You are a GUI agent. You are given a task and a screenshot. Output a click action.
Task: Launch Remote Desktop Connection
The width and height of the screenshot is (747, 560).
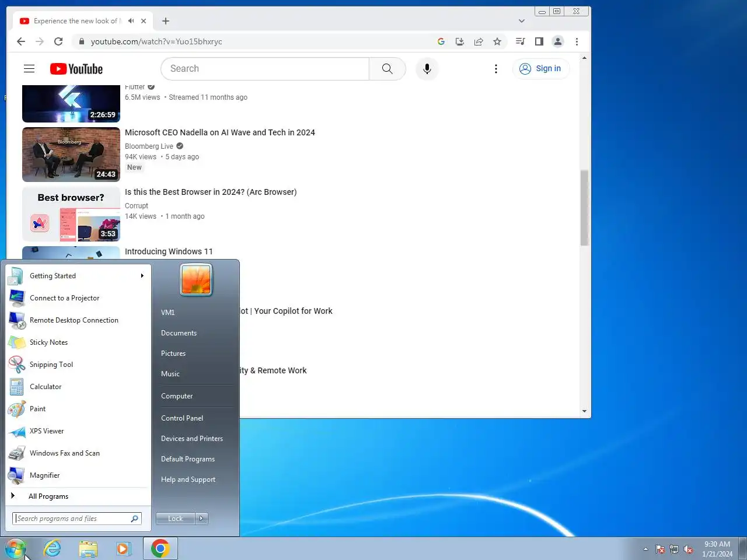click(78, 320)
